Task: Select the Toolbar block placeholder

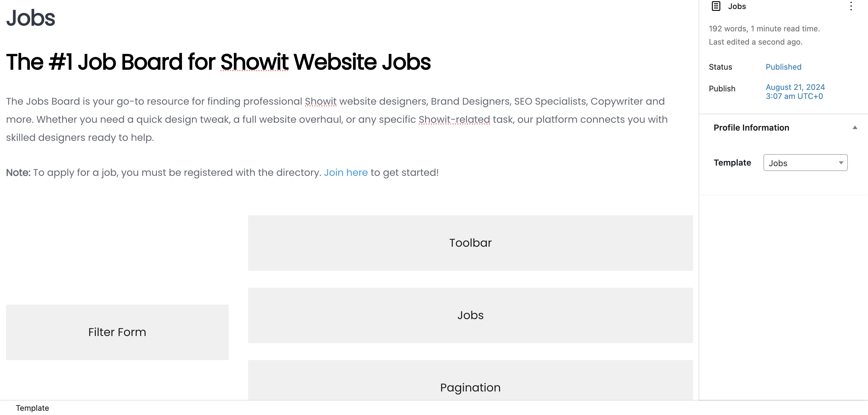Action: tap(470, 243)
